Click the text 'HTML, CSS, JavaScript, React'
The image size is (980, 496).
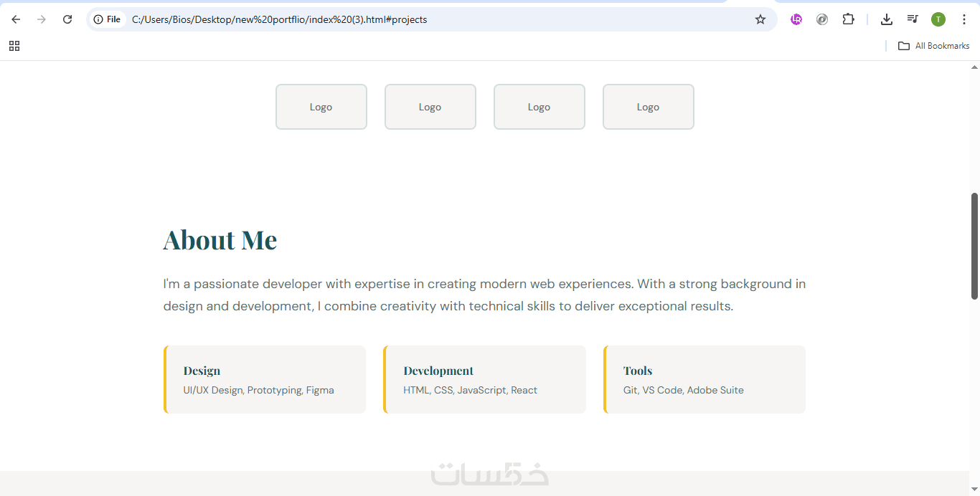(471, 391)
